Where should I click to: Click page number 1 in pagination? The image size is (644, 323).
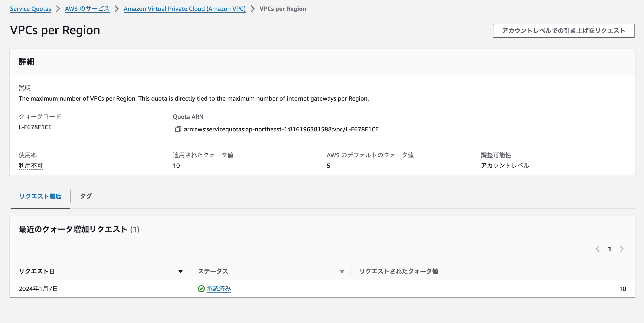pyautogui.click(x=609, y=249)
